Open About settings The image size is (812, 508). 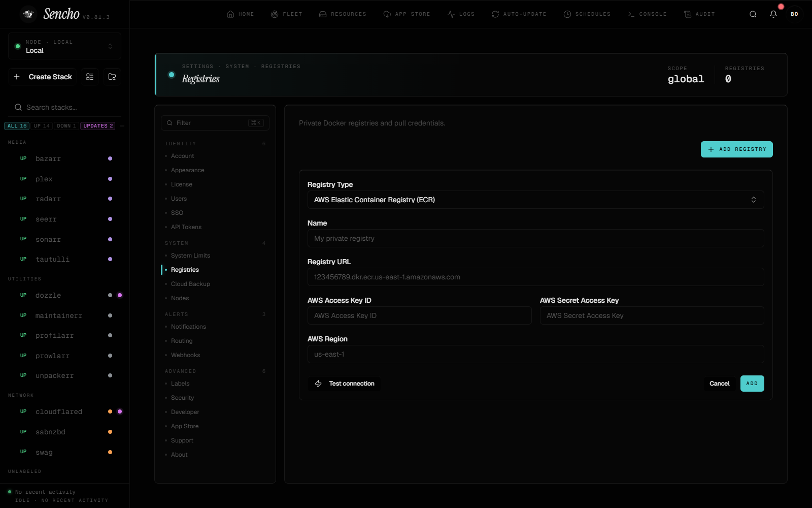click(x=215, y=455)
